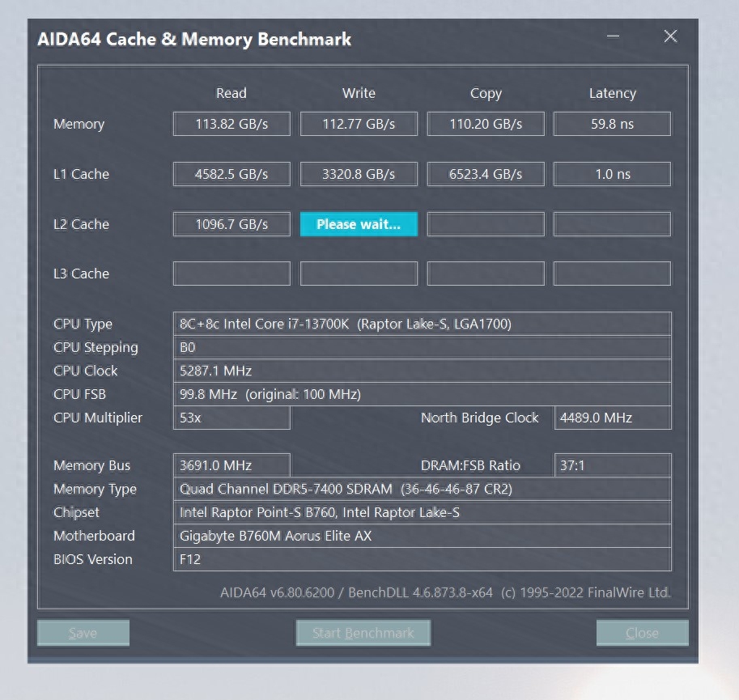Select Chipset Intel Raptor Point-S B760 field

(x=423, y=512)
